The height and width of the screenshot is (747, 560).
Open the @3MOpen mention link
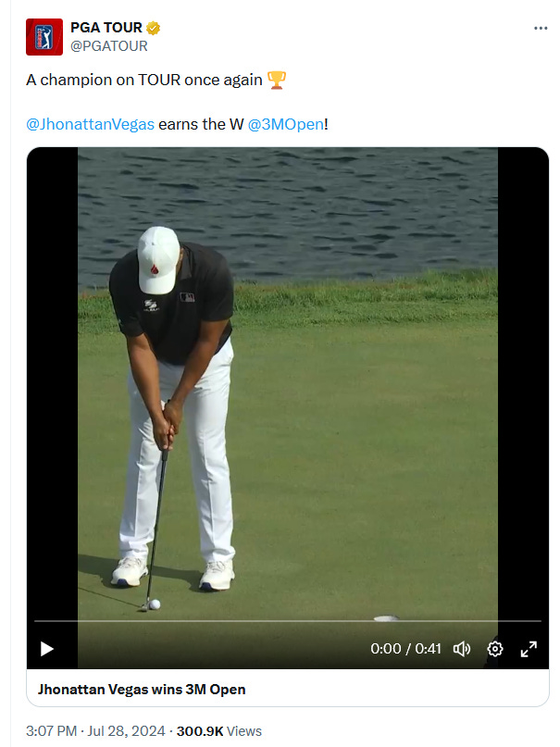click(286, 124)
